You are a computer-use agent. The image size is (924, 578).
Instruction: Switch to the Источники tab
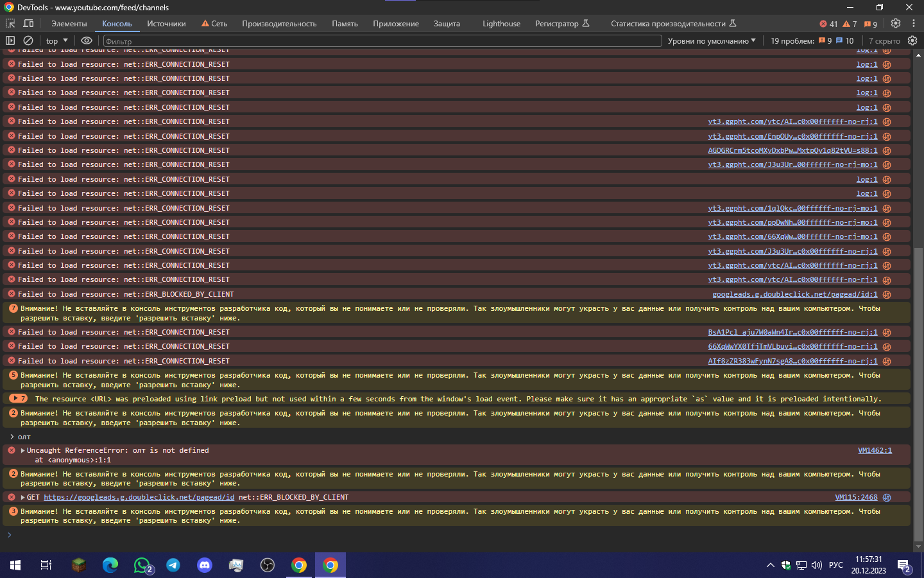tap(166, 24)
